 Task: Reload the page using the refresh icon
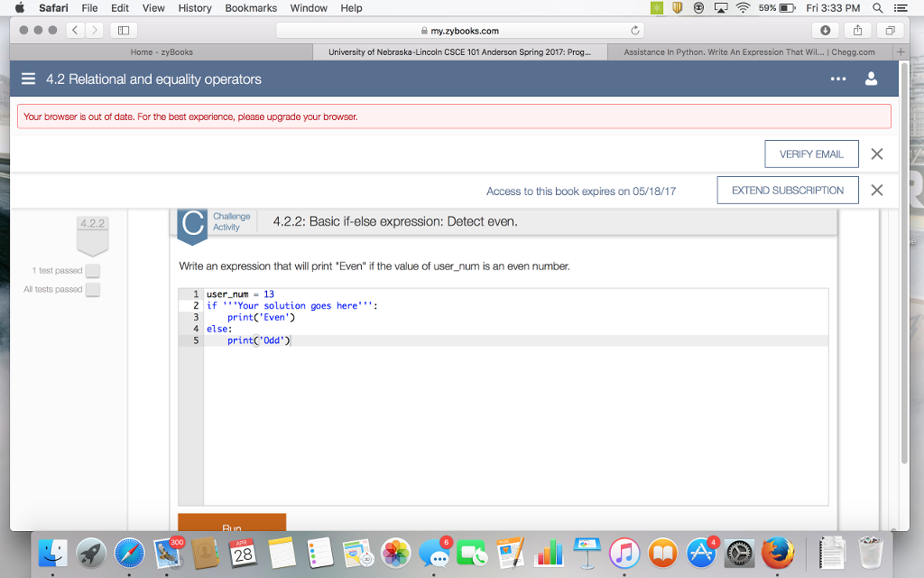[634, 31]
